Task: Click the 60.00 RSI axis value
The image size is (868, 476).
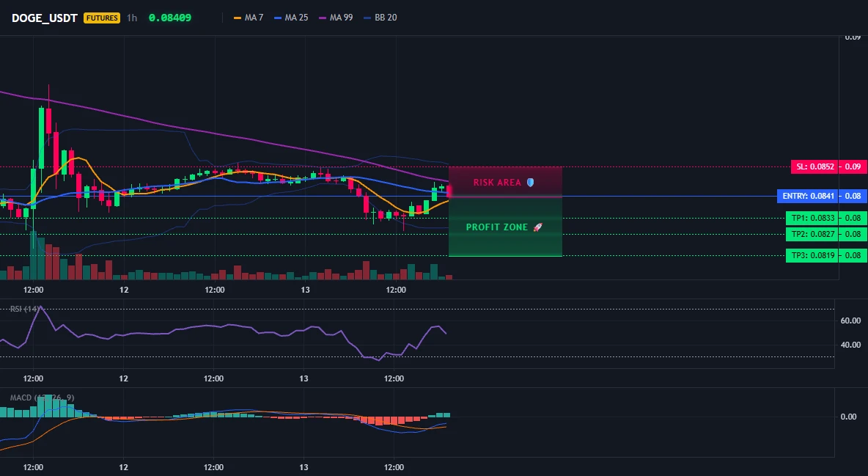Action: (850, 321)
